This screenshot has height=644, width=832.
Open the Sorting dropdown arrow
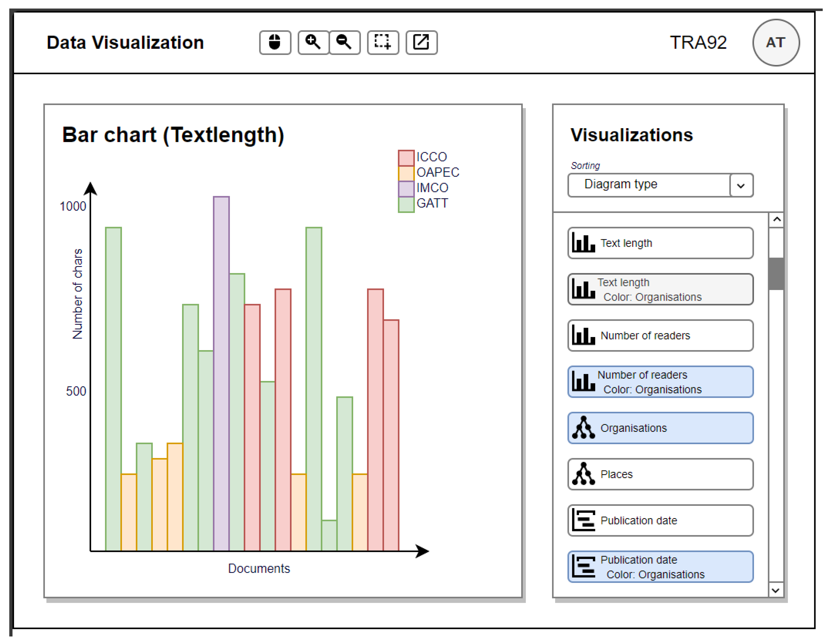[741, 186]
